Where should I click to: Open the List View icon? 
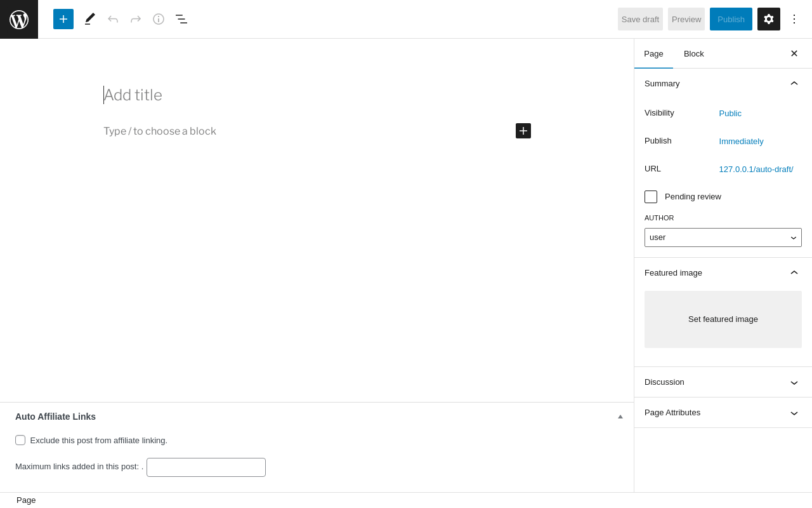click(x=181, y=19)
